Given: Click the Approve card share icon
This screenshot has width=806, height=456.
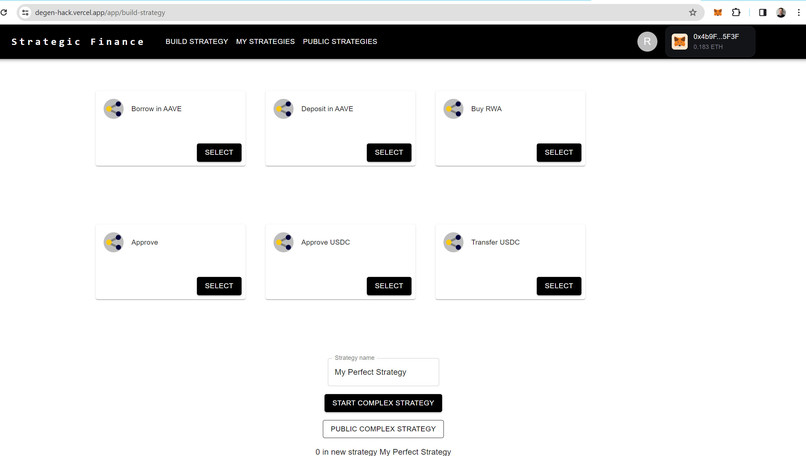Looking at the screenshot, I should 113,242.
